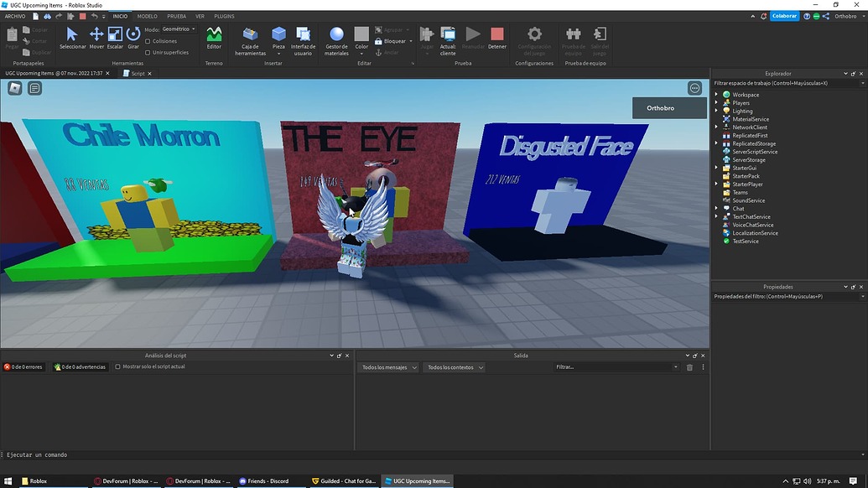Select Lighting in the Explorer
The width and height of the screenshot is (868, 488).
click(x=742, y=112)
